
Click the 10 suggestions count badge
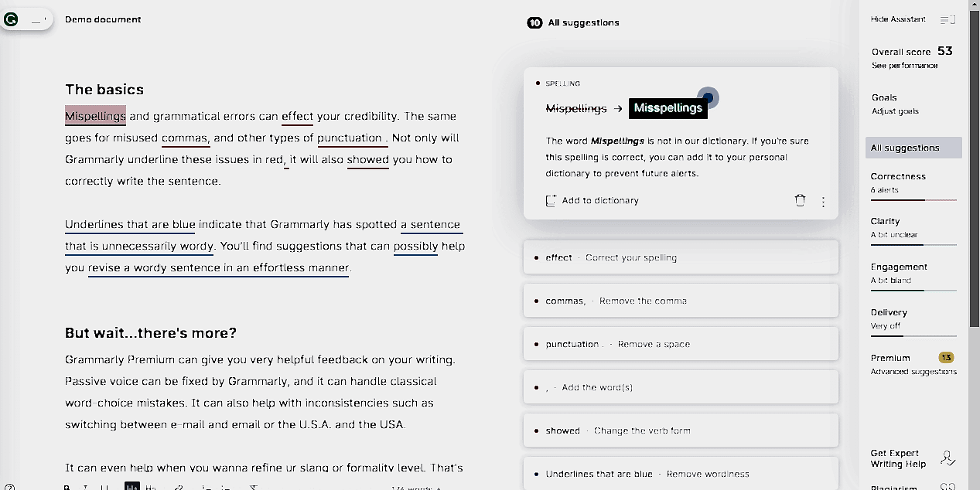point(534,22)
